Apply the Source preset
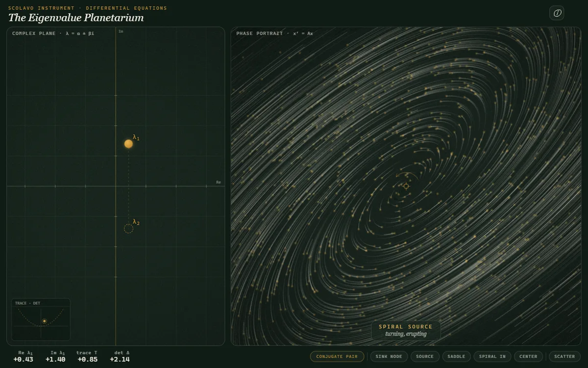This screenshot has height=368, width=588. click(x=425, y=357)
